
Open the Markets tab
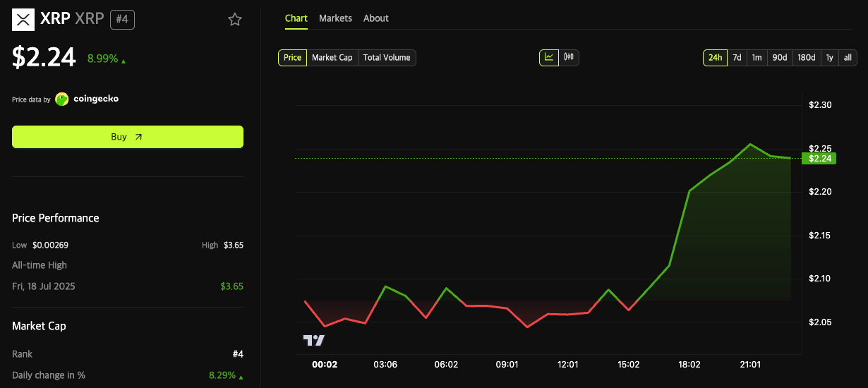pyautogui.click(x=335, y=18)
